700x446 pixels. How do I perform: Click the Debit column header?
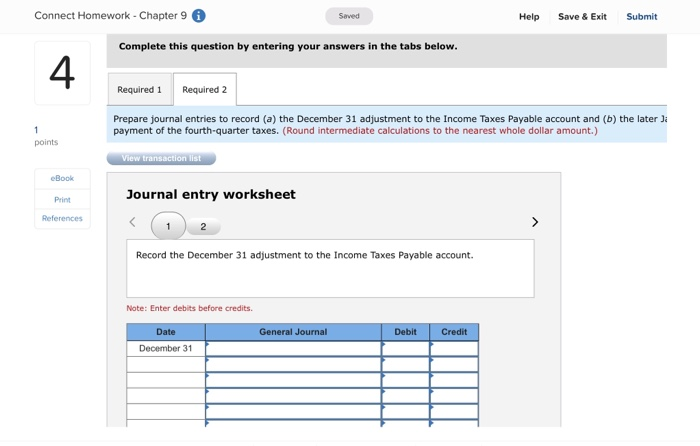click(405, 332)
